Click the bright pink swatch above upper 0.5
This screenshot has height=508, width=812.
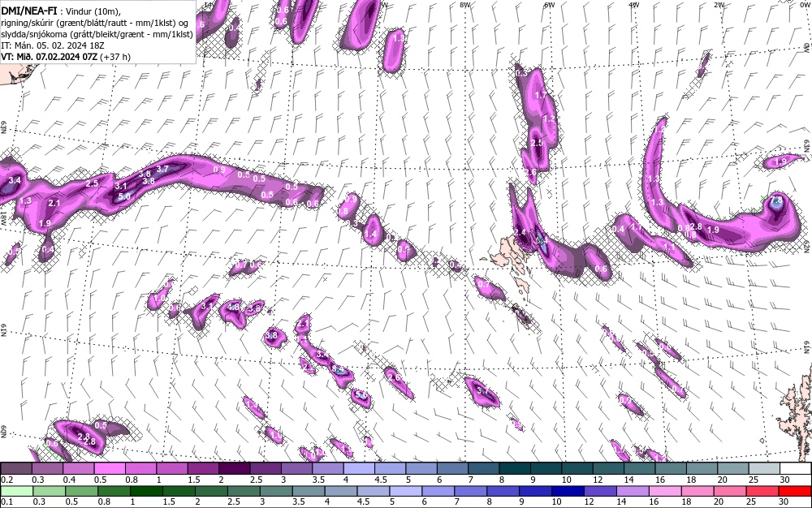110,468
